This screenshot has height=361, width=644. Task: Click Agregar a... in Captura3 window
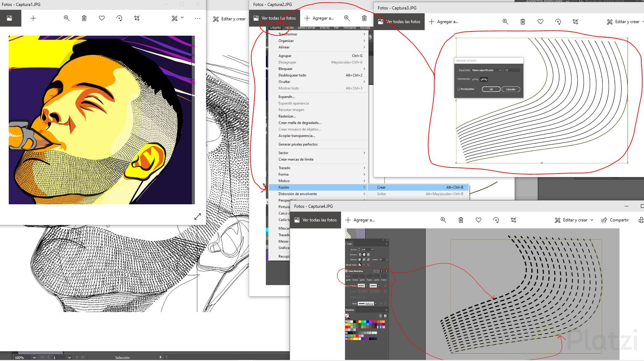(x=444, y=22)
